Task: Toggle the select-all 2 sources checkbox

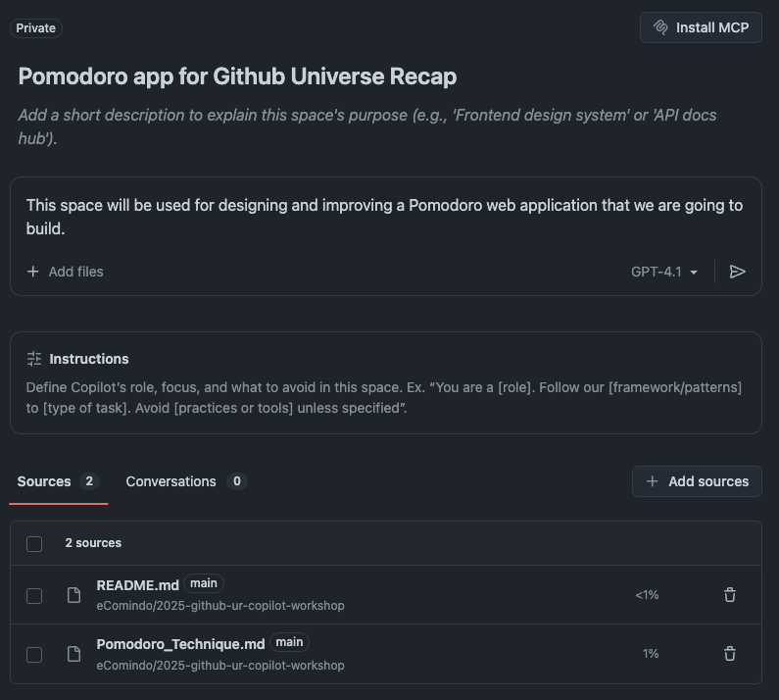Action: pyautogui.click(x=34, y=543)
